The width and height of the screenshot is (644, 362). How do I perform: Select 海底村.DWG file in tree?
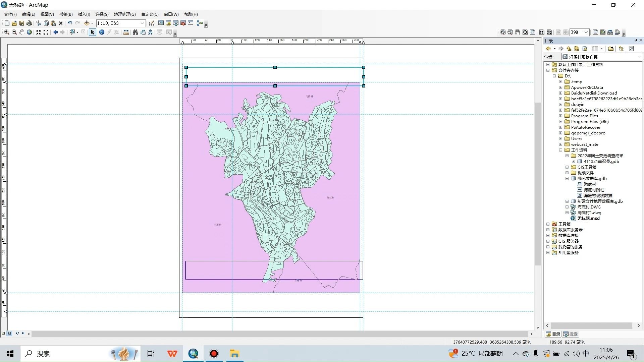pyautogui.click(x=589, y=207)
